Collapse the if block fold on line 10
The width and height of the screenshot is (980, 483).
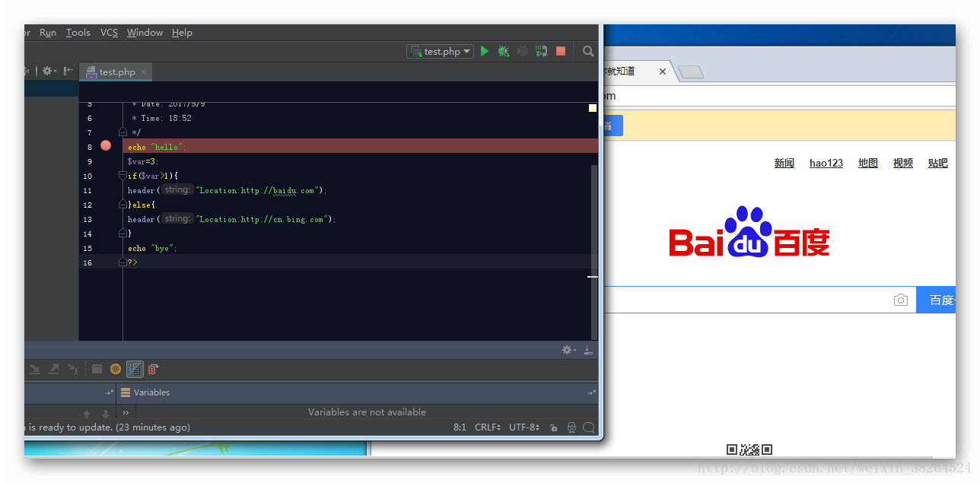click(x=123, y=176)
